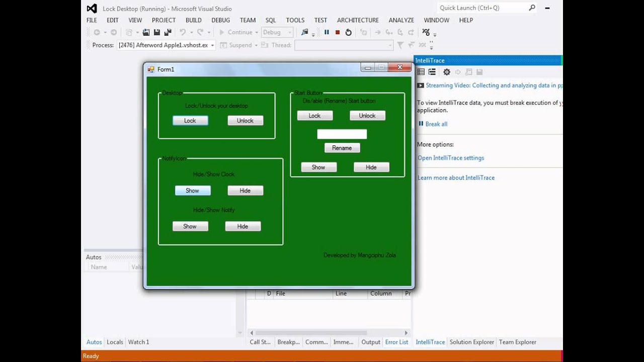Click the rename text box in Form1

342,134
